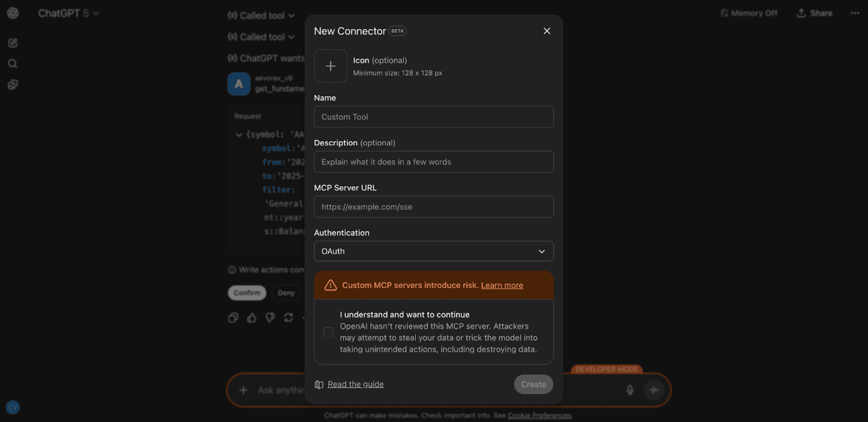This screenshot has height=422, width=868.
Task: Follow the Learn more link
Action: tap(502, 285)
